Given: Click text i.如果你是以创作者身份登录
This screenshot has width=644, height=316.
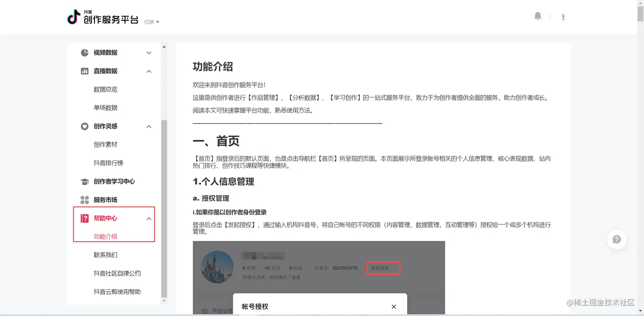Looking at the screenshot, I should (230, 212).
